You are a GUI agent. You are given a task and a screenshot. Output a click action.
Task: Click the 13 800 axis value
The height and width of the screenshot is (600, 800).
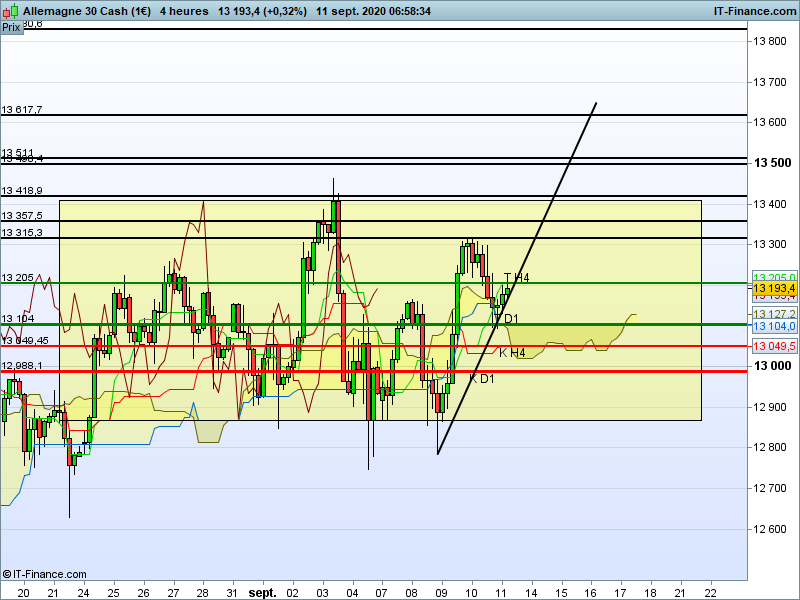tap(770, 41)
